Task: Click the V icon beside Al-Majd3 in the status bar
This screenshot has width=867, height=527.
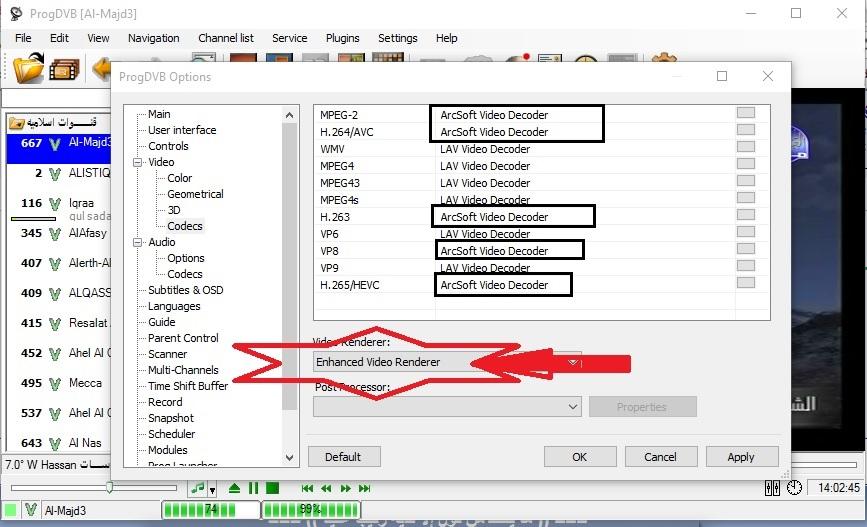Action: (x=31, y=510)
